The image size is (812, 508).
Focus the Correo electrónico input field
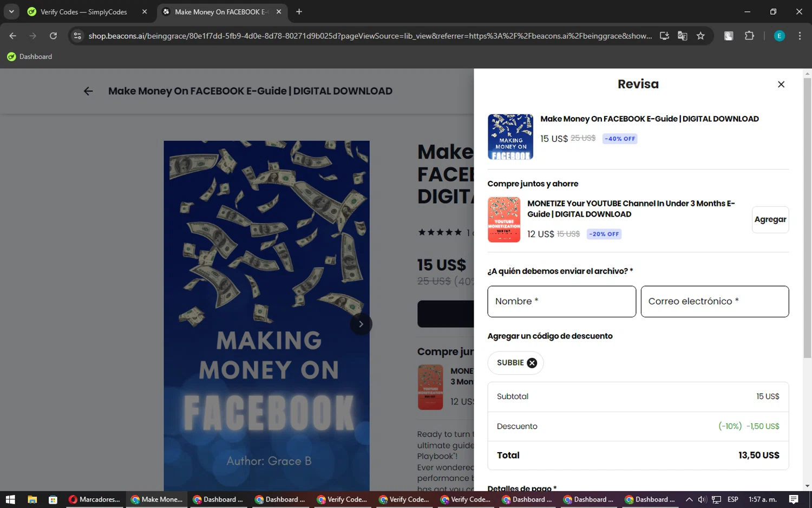tap(715, 301)
